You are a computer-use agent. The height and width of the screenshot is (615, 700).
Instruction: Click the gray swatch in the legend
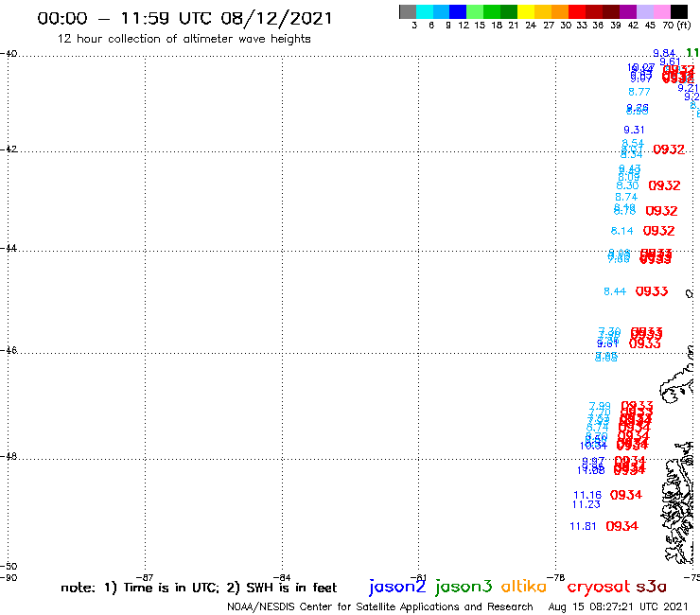[408, 11]
